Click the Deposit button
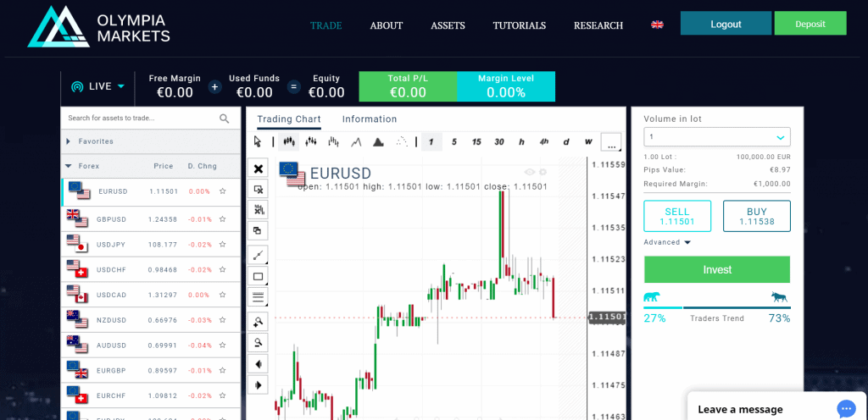868x420 pixels. click(810, 24)
